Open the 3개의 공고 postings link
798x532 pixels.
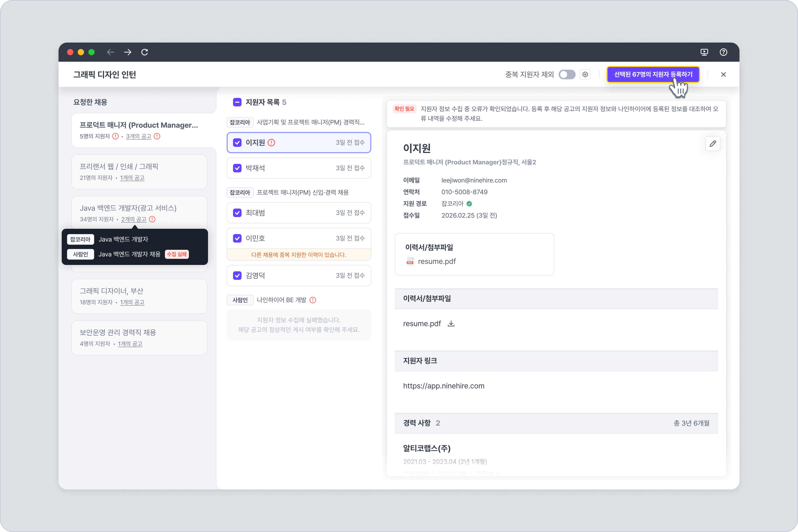coord(138,136)
